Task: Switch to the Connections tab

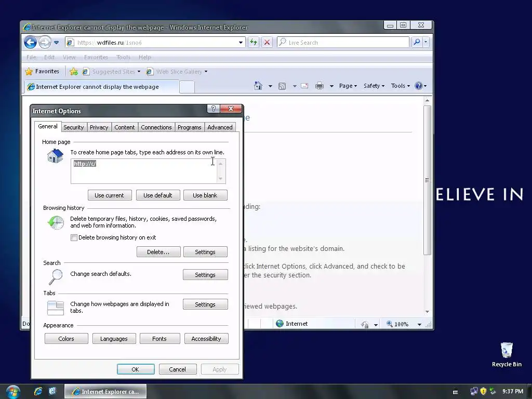Action: 156,127
